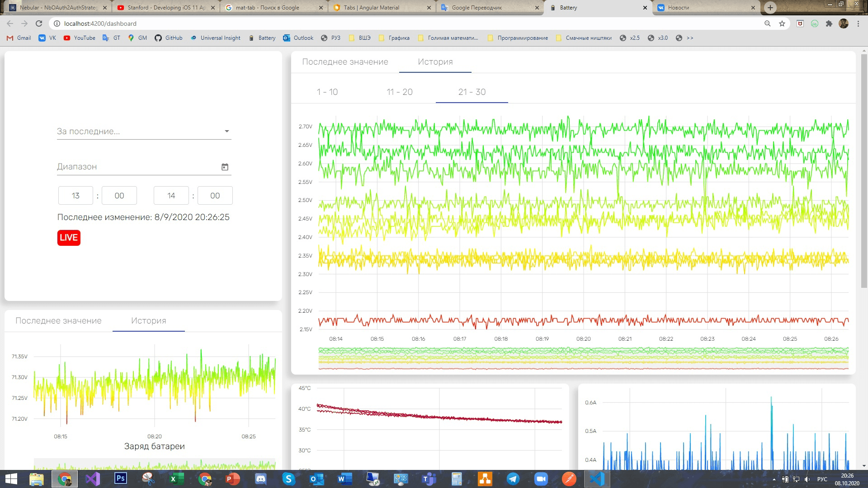Expand hidden bookmarks with >> chevron

(686, 38)
